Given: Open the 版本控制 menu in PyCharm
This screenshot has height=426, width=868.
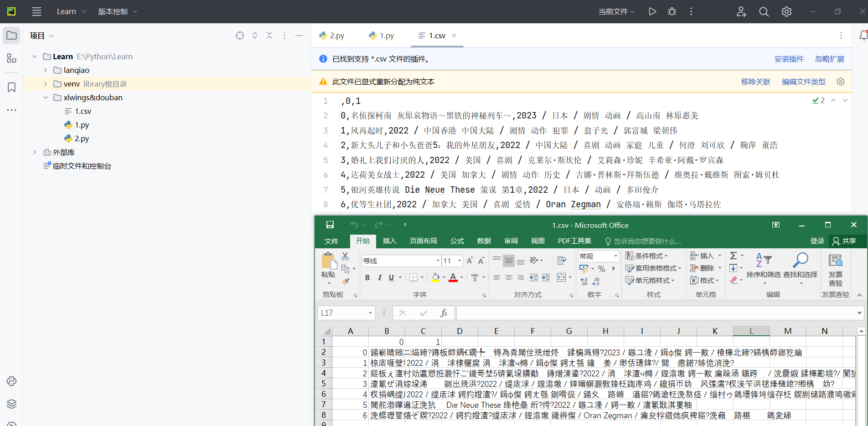Looking at the screenshot, I should 118,11.
